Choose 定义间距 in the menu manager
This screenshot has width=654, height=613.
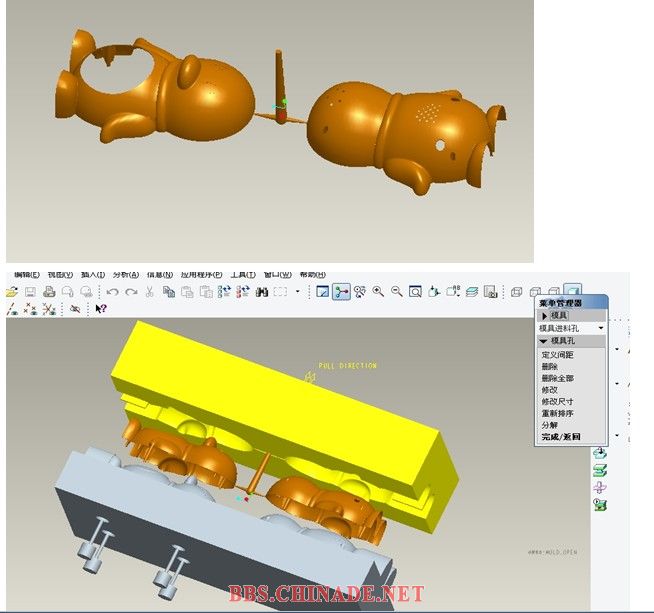pyautogui.click(x=557, y=355)
